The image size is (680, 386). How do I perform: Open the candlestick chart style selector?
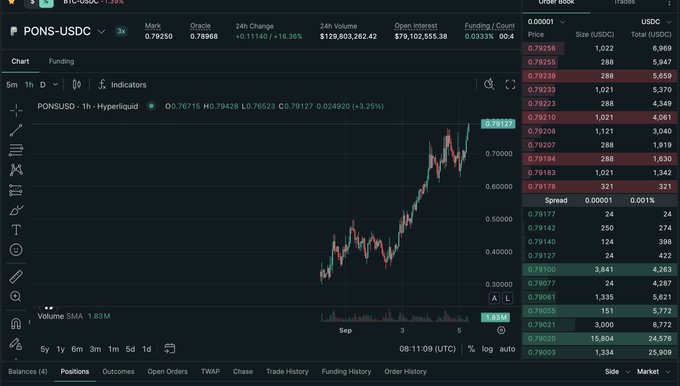coord(77,85)
